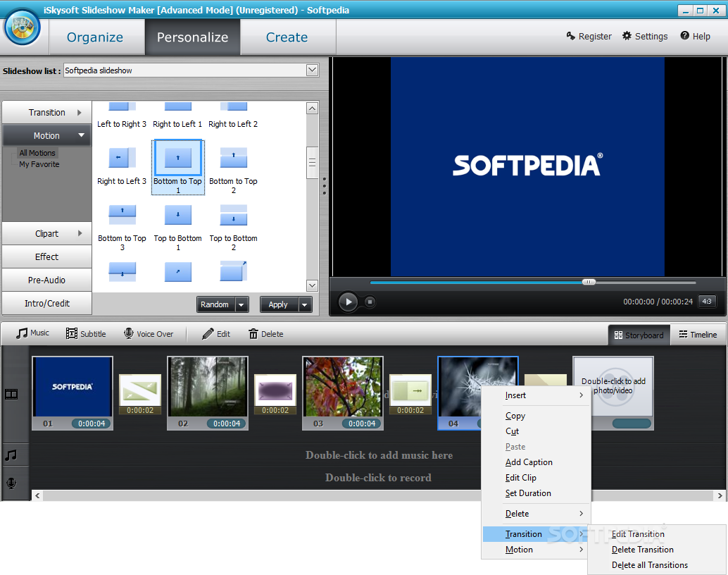Screen dimensions: 728x575
Task: Open the Create tab
Action: click(287, 37)
